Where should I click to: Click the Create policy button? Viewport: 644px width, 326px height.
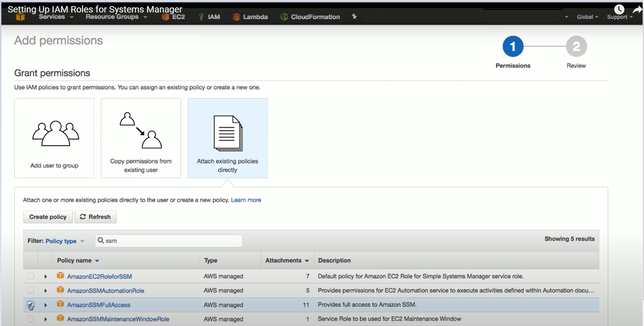tap(48, 217)
